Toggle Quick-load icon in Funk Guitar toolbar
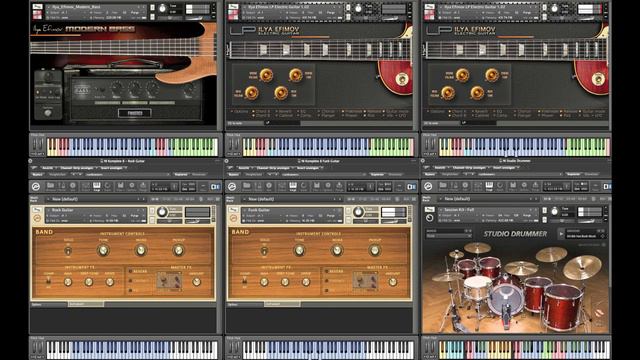This screenshot has width=640, height=360. 304,186
